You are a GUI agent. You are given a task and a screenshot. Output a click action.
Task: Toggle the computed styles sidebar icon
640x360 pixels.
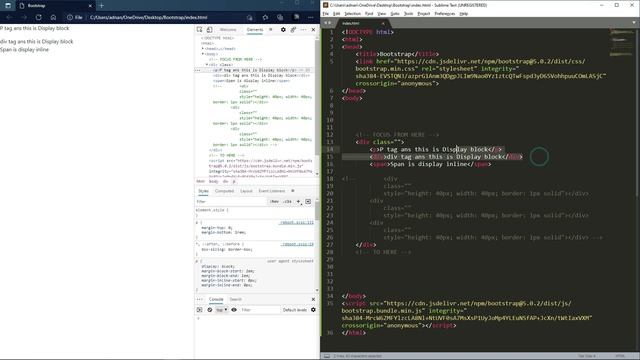(x=308, y=202)
